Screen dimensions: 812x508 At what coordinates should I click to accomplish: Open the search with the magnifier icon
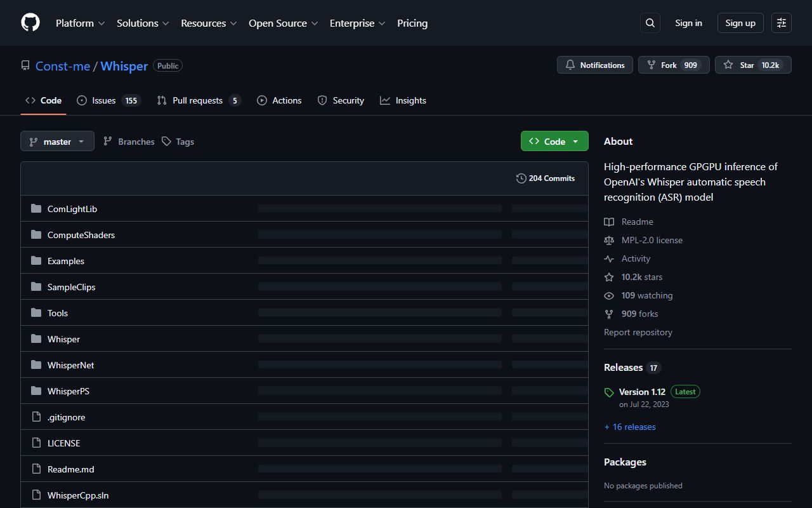coord(650,23)
